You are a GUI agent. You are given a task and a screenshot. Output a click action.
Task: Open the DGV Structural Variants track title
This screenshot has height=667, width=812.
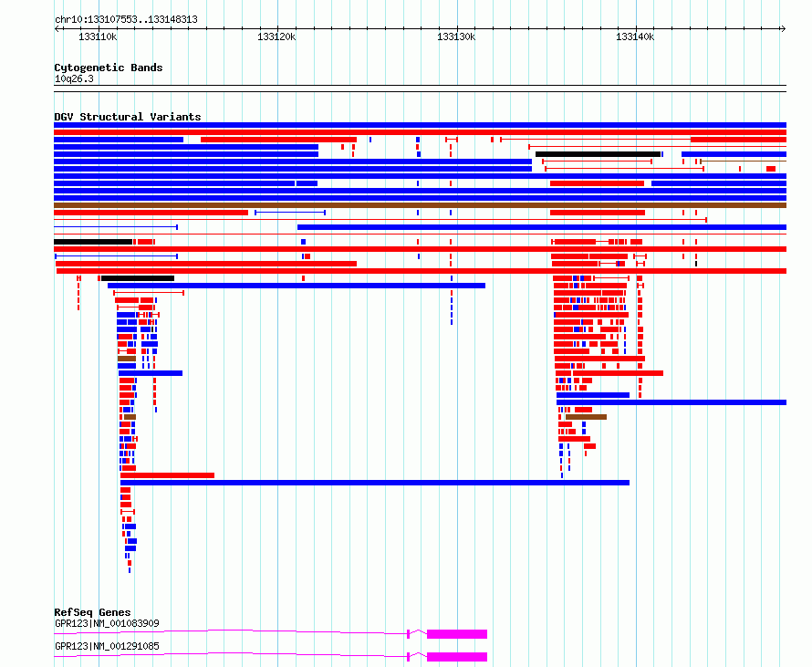click(128, 117)
